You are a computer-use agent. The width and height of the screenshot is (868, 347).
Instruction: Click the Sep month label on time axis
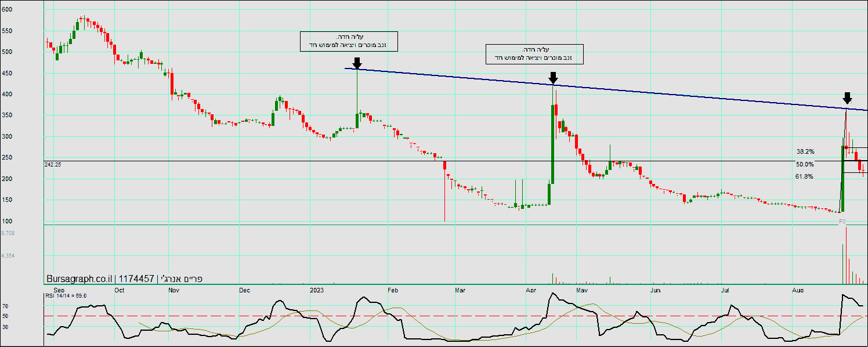coord(58,289)
